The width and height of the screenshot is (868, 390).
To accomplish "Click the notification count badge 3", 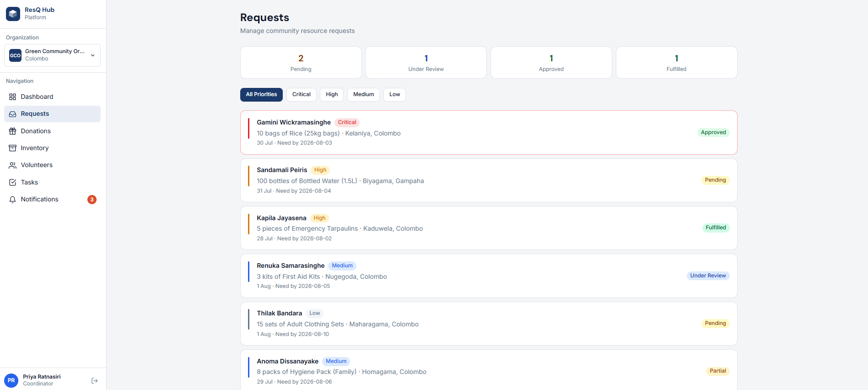I will (x=92, y=200).
